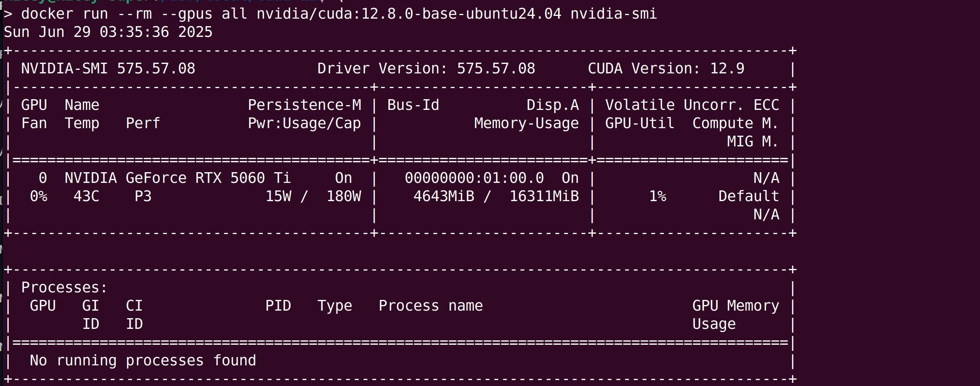The image size is (980, 386).
Task: Click the used memory '4643MiB'
Action: [444, 196]
